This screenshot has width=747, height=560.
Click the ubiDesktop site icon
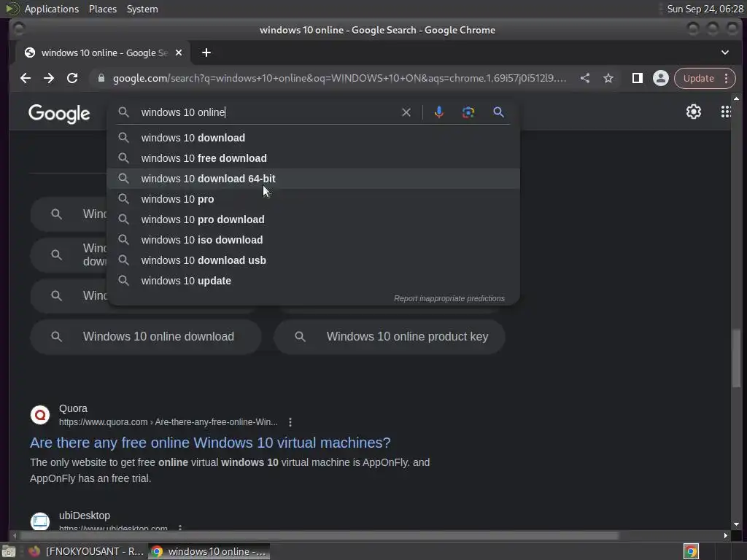tap(40, 521)
